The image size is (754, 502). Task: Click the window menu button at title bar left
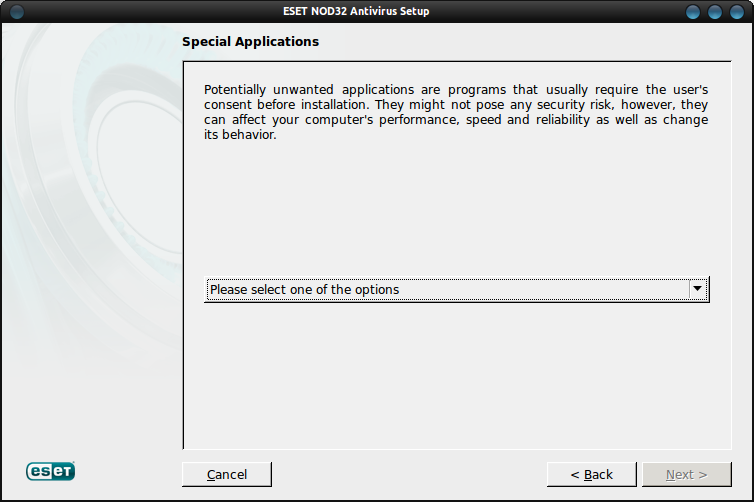click(x=17, y=12)
